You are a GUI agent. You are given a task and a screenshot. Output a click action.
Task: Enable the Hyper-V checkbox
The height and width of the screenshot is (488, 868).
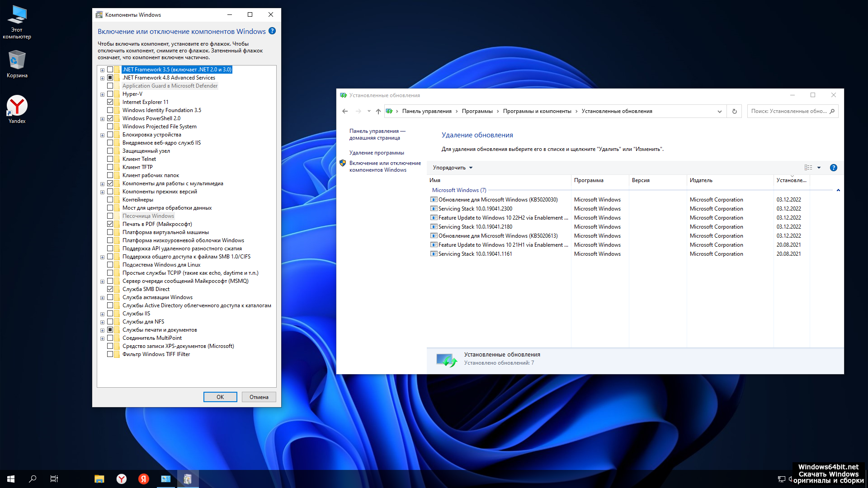(110, 94)
